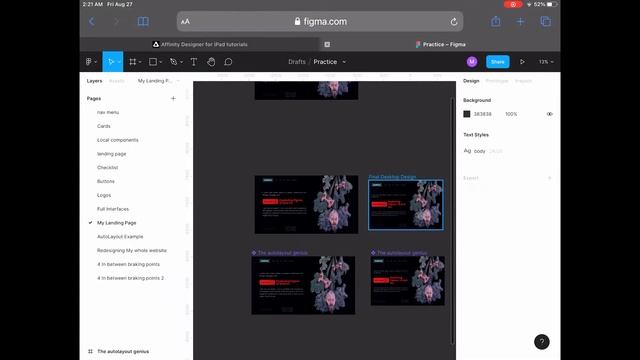The height and width of the screenshot is (360, 640).
Task: Go back in Safari browser
Action: tap(91, 21)
